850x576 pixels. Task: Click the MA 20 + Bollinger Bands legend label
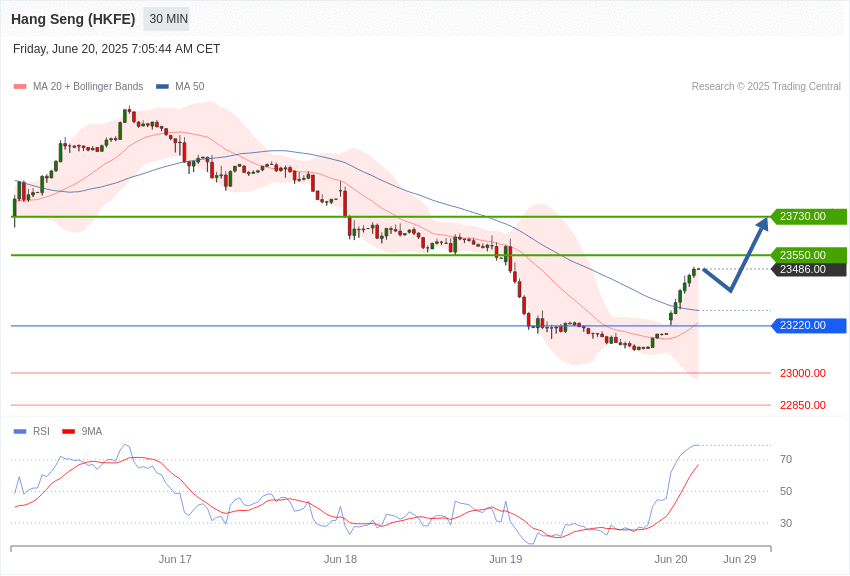pyautogui.click(x=88, y=86)
